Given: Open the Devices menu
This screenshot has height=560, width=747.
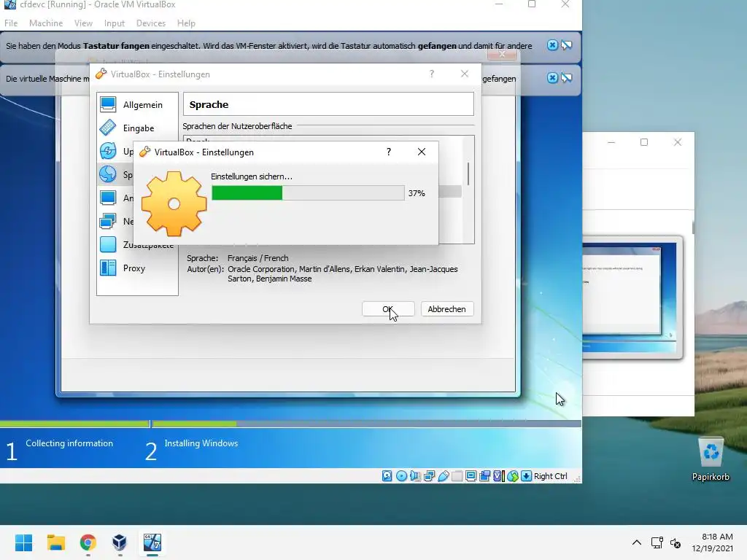Looking at the screenshot, I should [x=151, y=23].
